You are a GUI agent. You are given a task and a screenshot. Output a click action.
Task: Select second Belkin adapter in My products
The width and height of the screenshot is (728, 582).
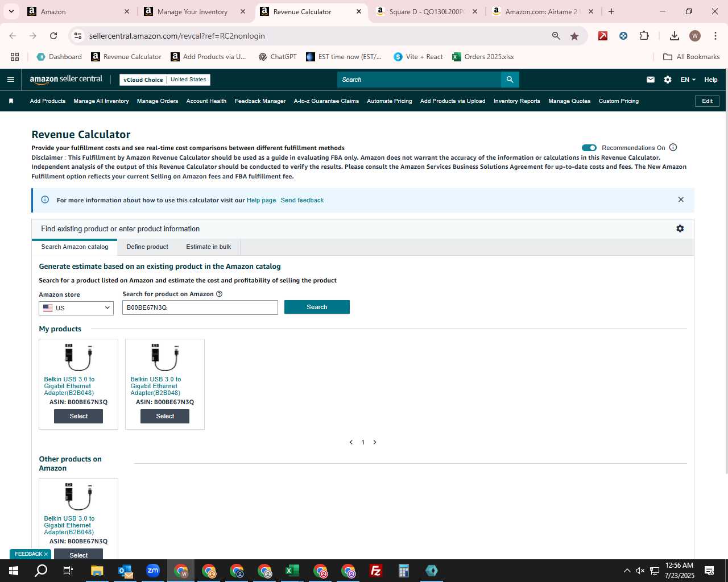(x=165, y=416)
